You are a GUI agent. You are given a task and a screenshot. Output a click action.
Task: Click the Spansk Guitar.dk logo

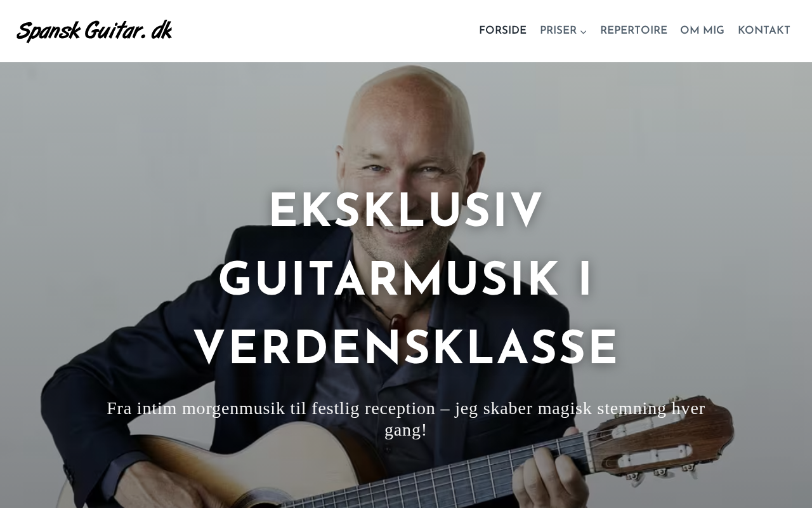[94, 31]
